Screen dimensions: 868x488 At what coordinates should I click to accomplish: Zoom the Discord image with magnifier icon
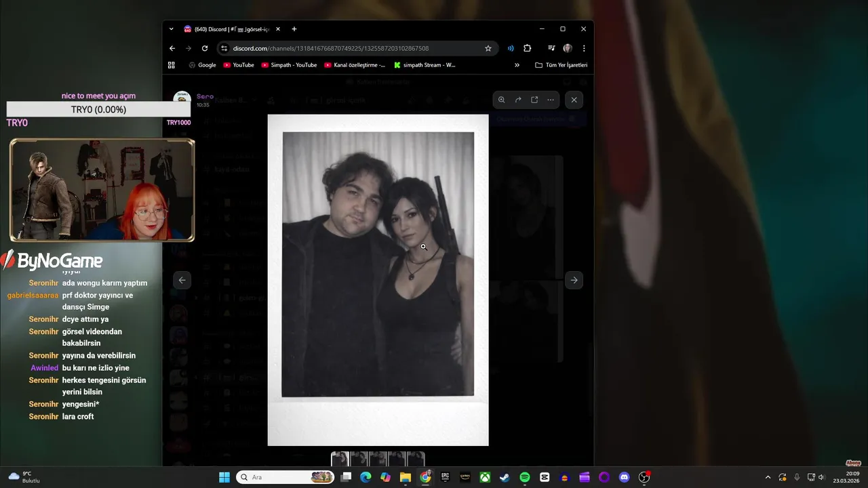(x=502, y=100)
